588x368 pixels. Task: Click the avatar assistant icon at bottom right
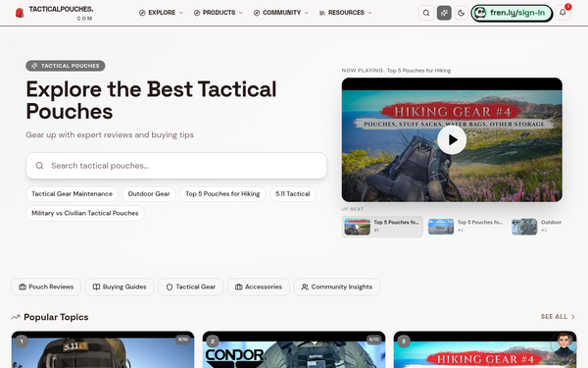563,343
